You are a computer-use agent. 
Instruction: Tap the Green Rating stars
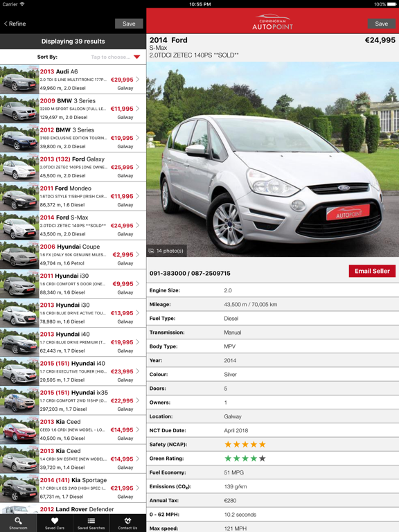tap(245, 459)
